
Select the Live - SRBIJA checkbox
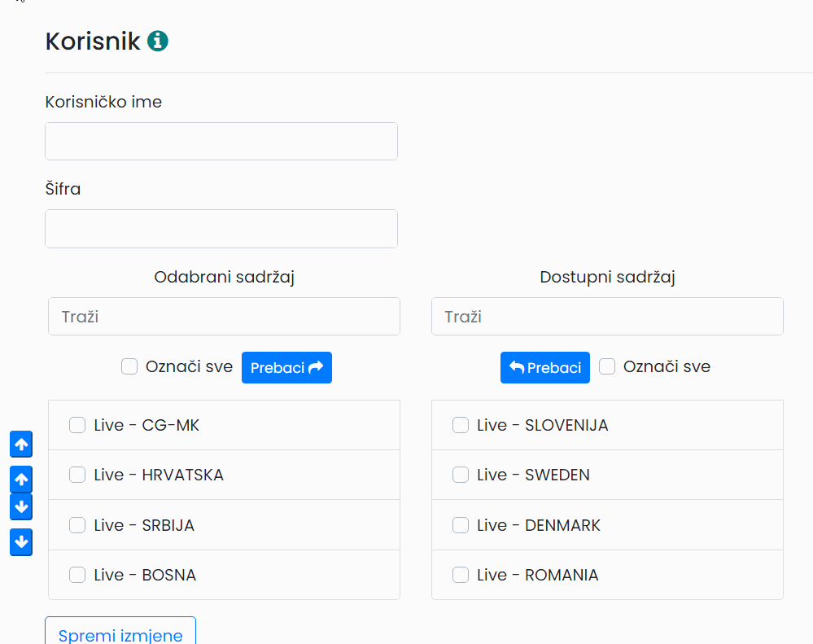click(77, 525)
